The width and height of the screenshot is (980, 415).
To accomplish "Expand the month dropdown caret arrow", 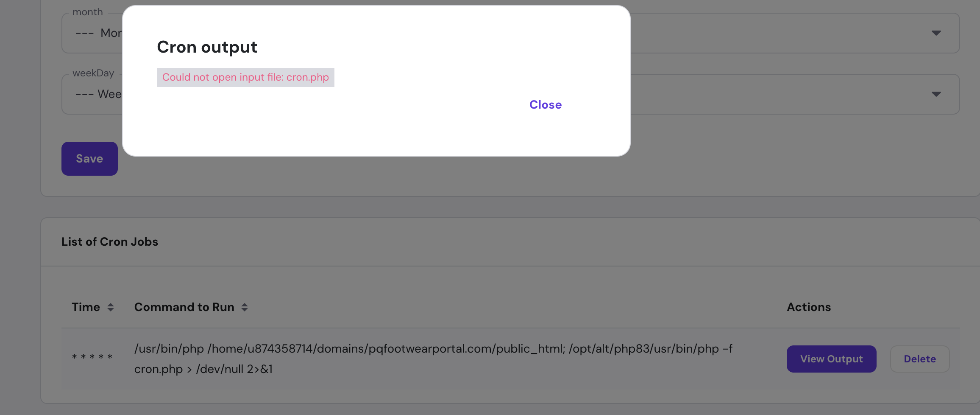I will pos(936,33).
